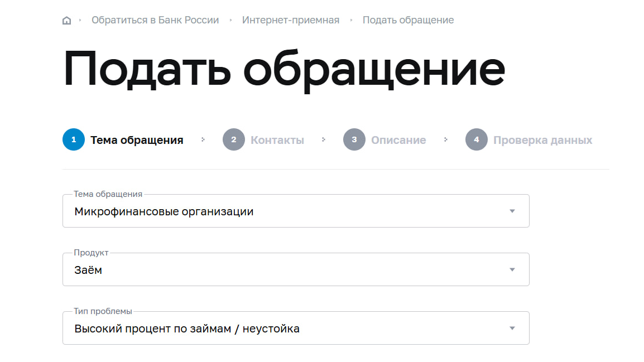644x362 pixels.
Task: Click the large 'Подать обращение' page heading
Action: [284, 70]
